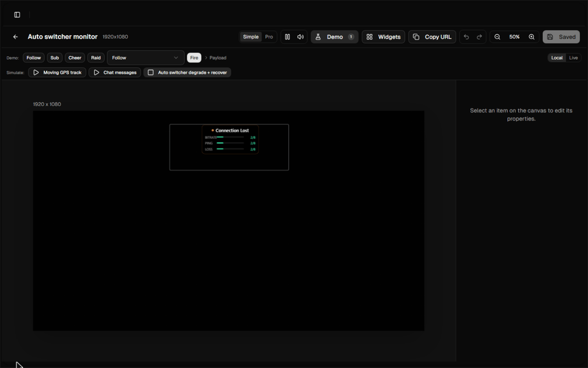Click the Auto switcher monitor title
This screenshot has height=368, width=588.
[x=62, y=37]
